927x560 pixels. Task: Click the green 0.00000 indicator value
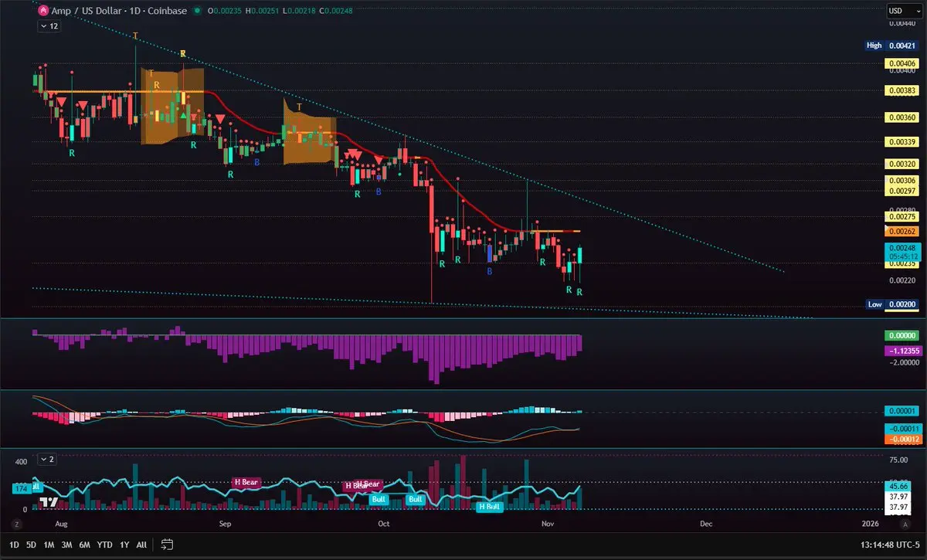click(x=901, y=336)
